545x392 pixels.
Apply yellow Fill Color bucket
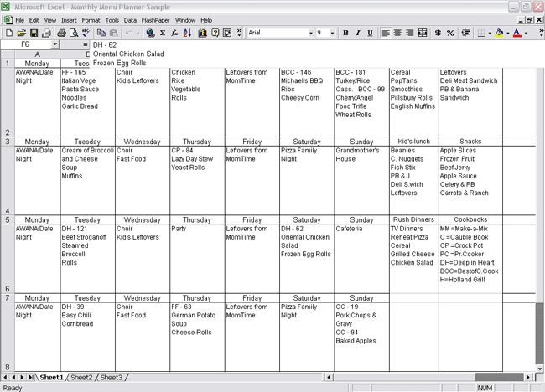[500, 33]
